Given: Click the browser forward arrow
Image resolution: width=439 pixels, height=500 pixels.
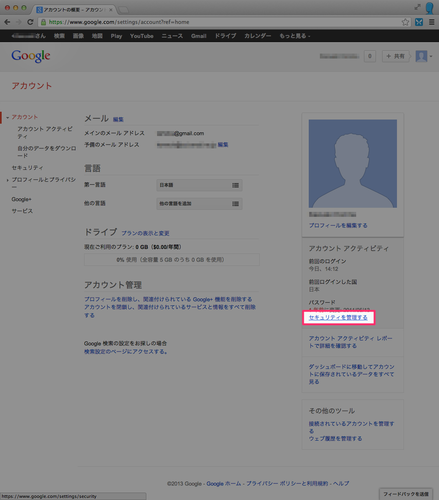Looking at the screenshot, I should [x=19, y=22].
